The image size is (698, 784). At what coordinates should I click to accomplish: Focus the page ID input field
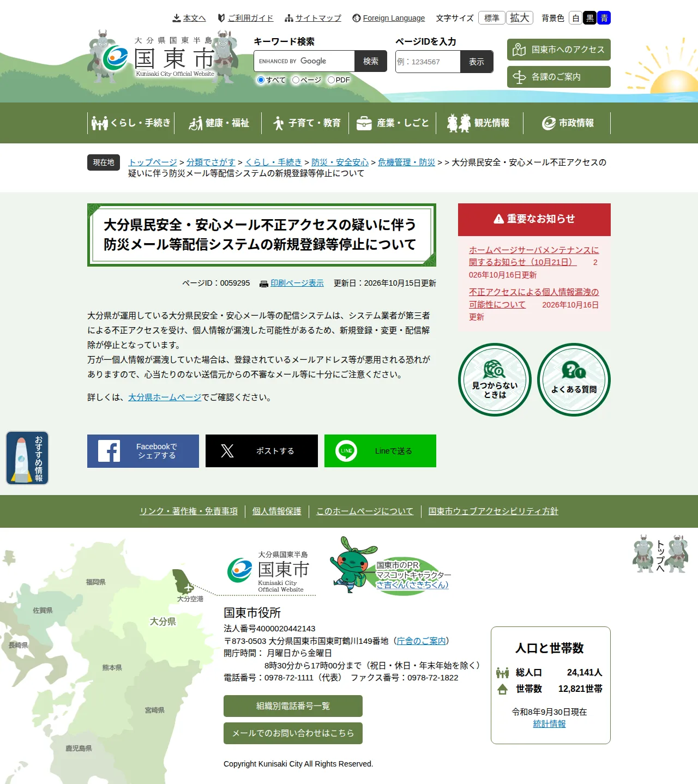(428, 62)
